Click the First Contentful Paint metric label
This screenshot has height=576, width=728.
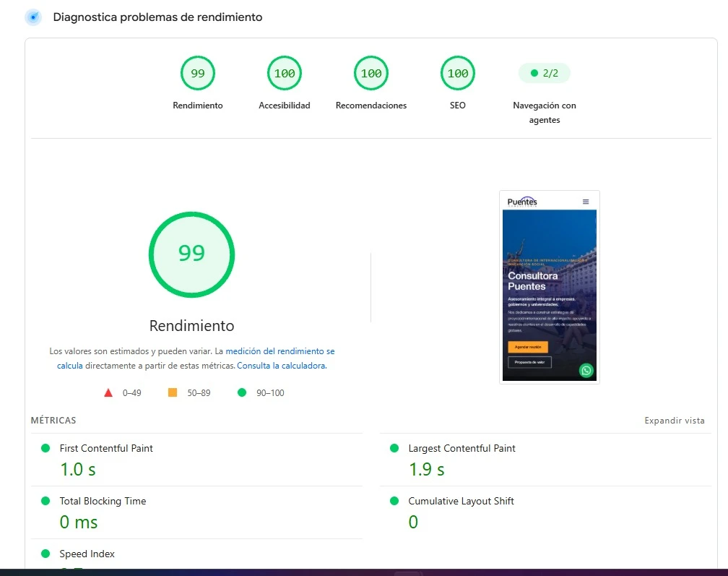pyautogui.click(x=106, y=448)
